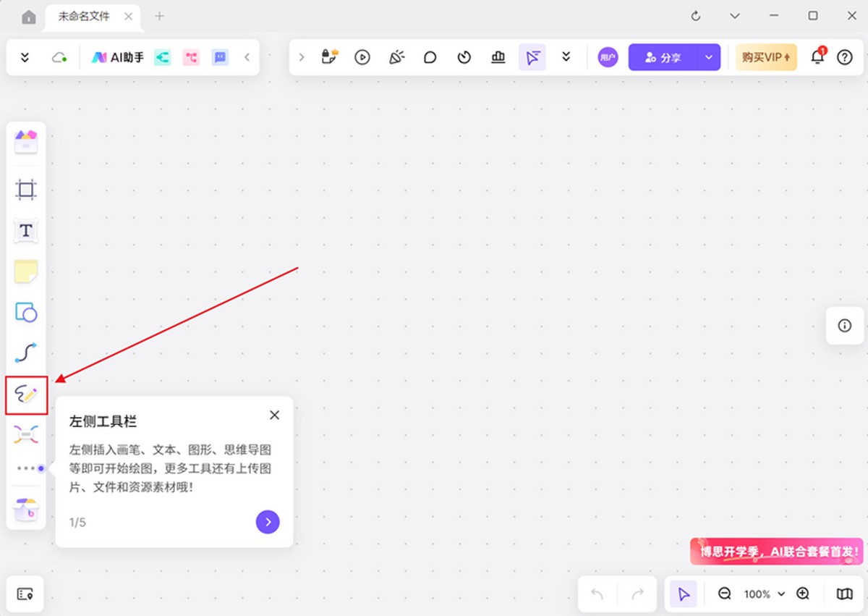Viewport: 868px width, 616px height.
Task: Advance the tooltip guide to next step
Action: pyautogui.click(x=268, y=521)
